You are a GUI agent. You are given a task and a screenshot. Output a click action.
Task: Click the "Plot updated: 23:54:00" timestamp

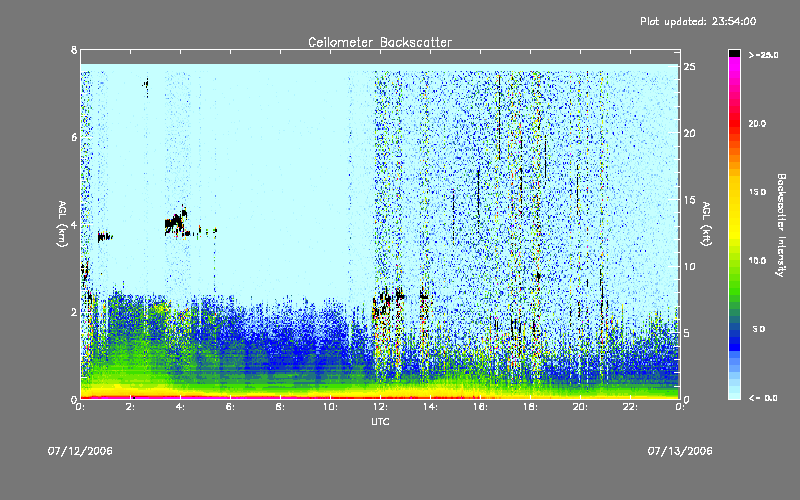pyautogui.click(x=698, y=21)
